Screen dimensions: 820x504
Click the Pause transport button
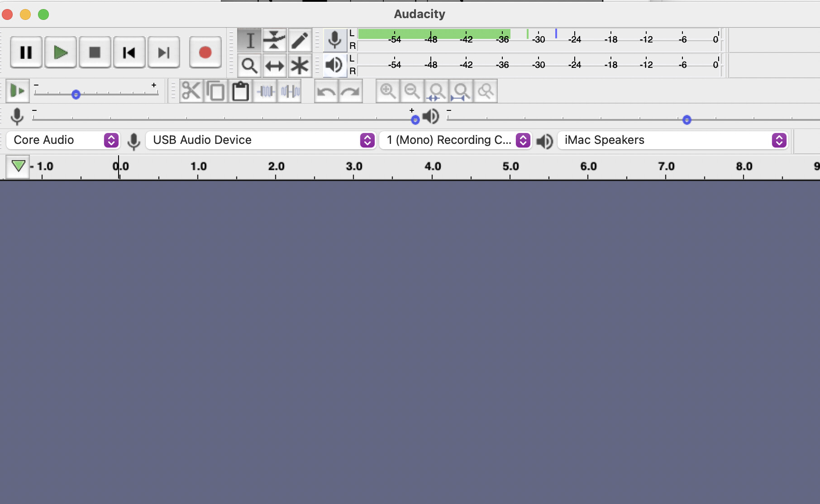(x=26, y=52)
